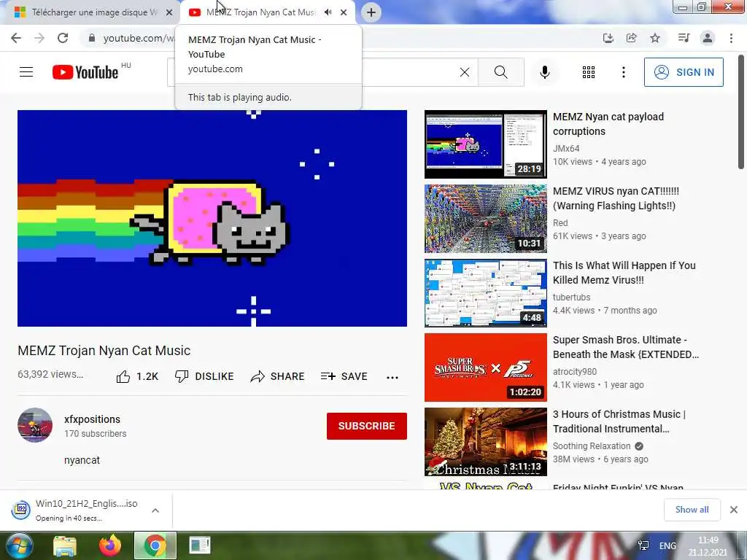747x560 pixels.
Task: Open the YouTube hamburger guide menu
Action: click(26, 72)
